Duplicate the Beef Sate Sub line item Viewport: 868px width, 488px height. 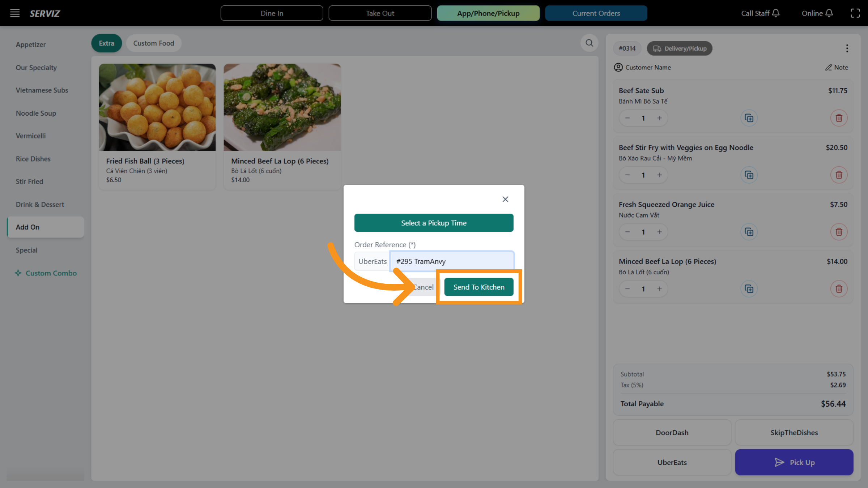click(x=749, y=118)
